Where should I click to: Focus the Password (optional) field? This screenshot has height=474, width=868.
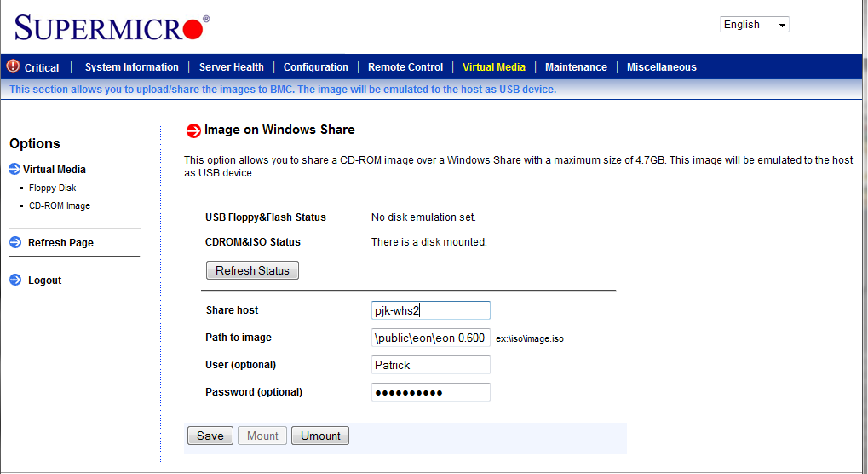point(431,392)
